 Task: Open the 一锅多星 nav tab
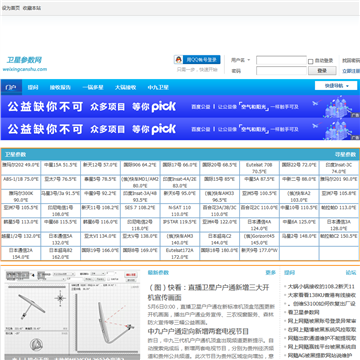[x=93, y=88]
